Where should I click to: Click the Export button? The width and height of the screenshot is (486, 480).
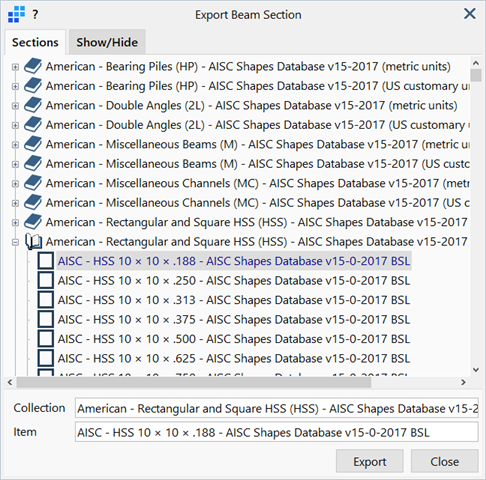(370, 461)
